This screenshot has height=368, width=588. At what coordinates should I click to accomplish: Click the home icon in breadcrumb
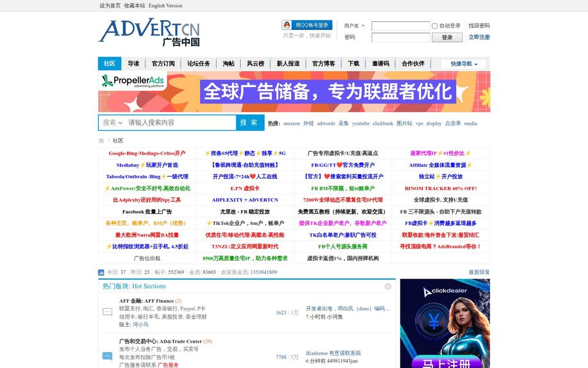(x=101, y=141)
